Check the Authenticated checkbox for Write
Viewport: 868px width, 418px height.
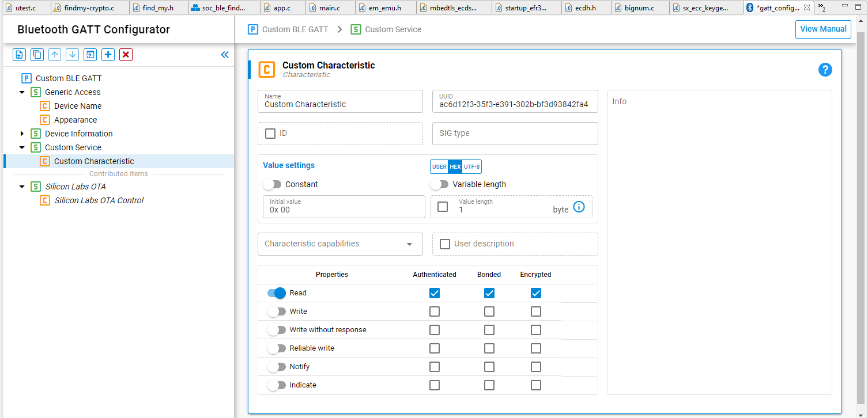435,311
